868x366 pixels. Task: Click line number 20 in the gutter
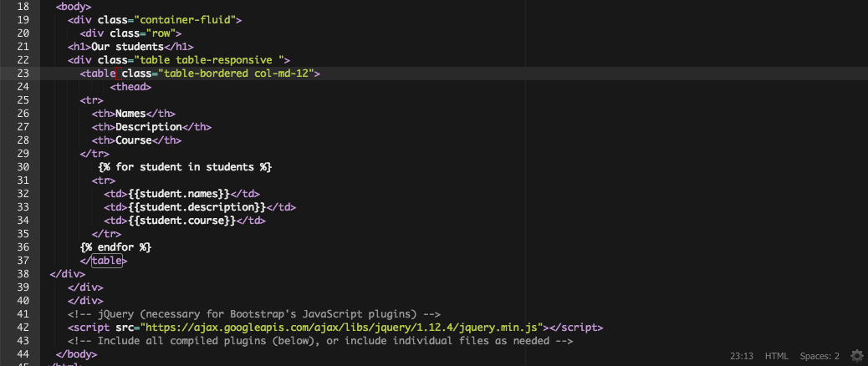click(x=23, y=33)
